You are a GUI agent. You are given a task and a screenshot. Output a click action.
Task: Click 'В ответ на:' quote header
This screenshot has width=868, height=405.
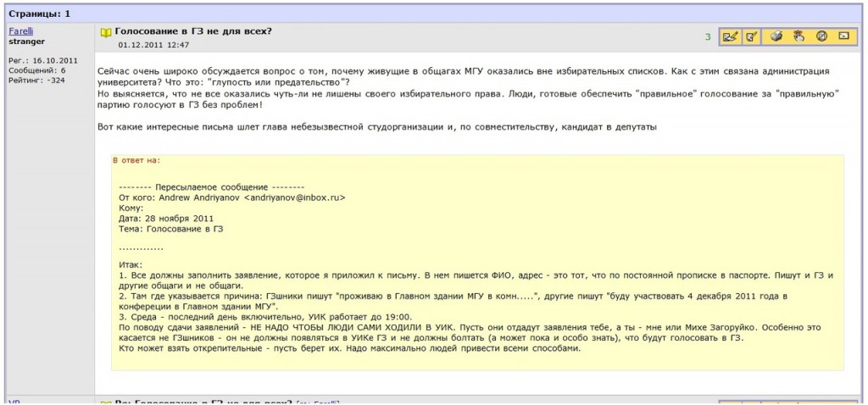(136, 160)
